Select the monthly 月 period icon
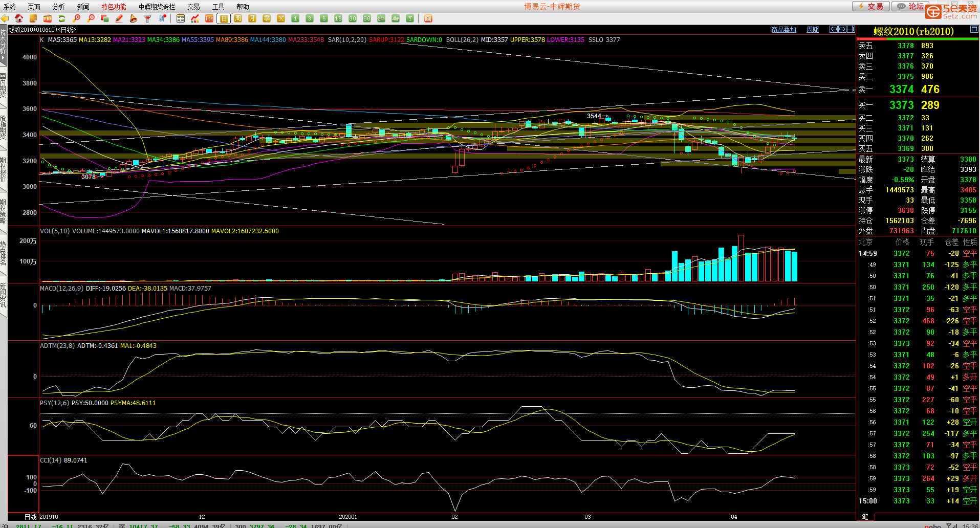980x528 pixels. (x=252, y=18)
